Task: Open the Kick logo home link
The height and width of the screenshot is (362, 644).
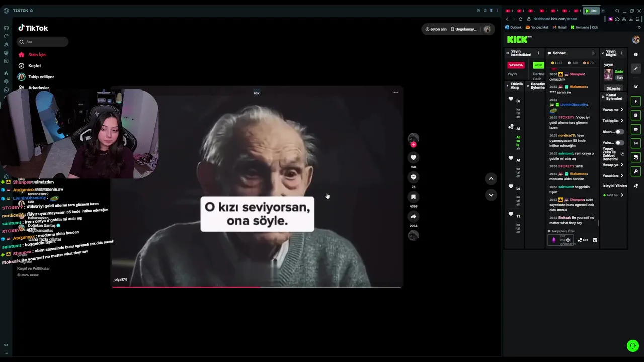Action: [519, 39]
